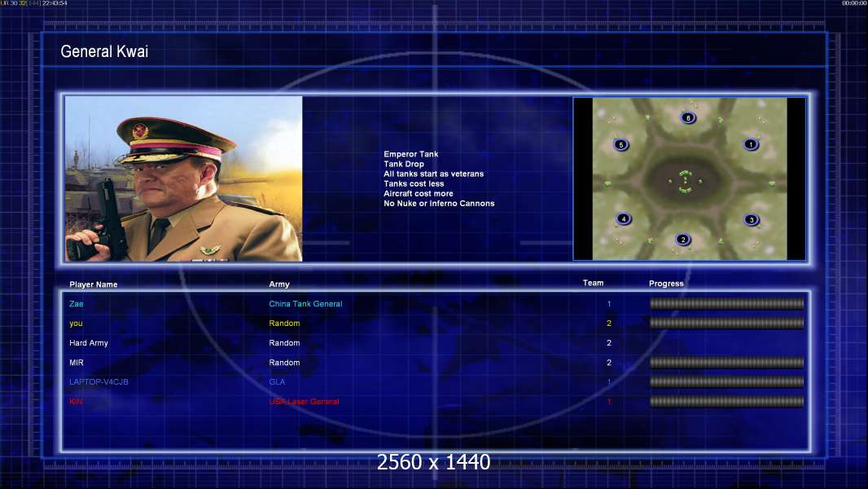Click the 'Aircraft cost more' line
Screen dimensions: 868x489
click(418, 194)
